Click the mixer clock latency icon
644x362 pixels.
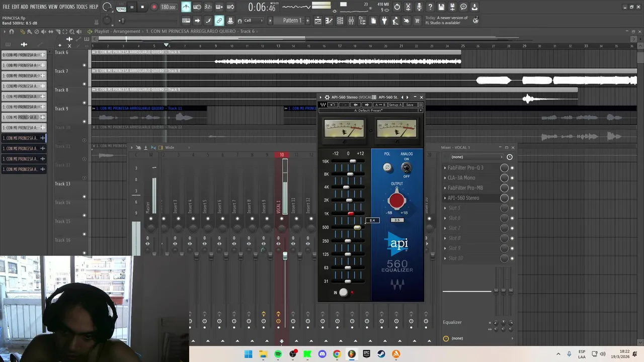click(x=510, y=157)
